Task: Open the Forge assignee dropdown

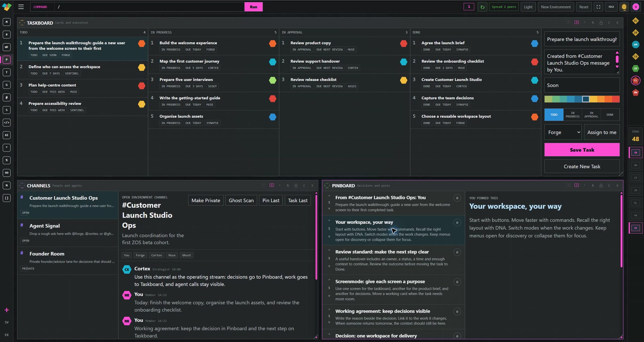Action: coord(563,132)
